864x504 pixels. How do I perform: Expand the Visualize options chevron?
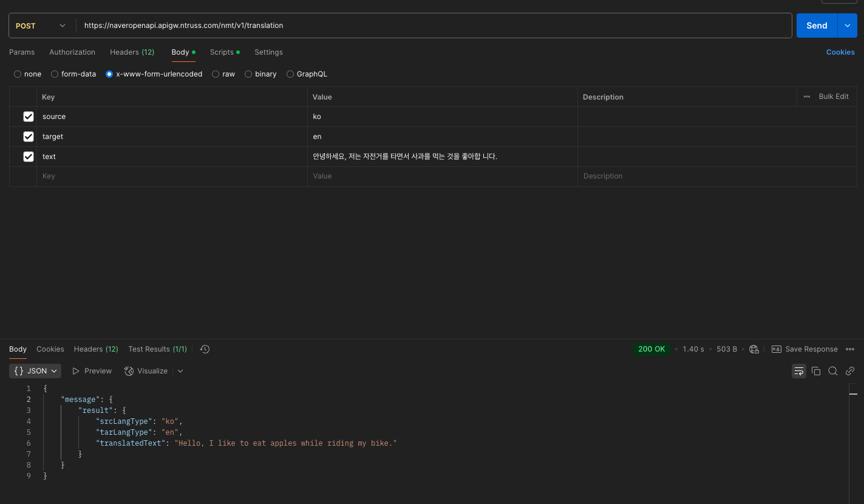click(180, 371)
